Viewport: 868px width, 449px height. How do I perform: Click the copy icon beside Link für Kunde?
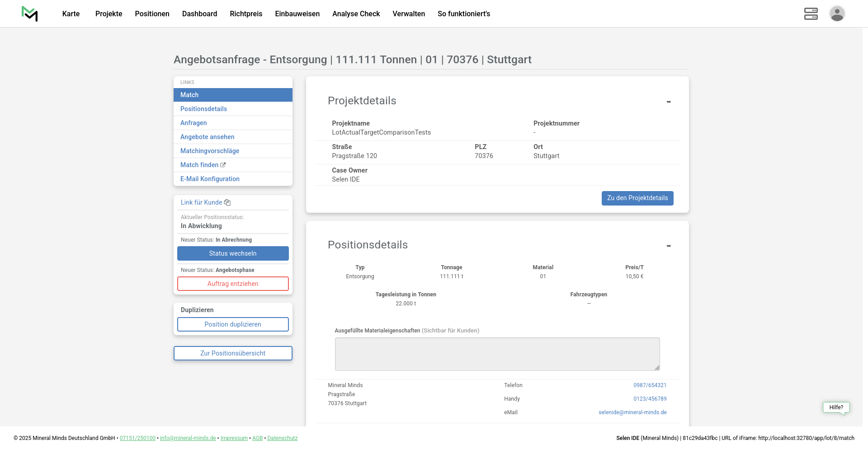[x=227, y=203]
